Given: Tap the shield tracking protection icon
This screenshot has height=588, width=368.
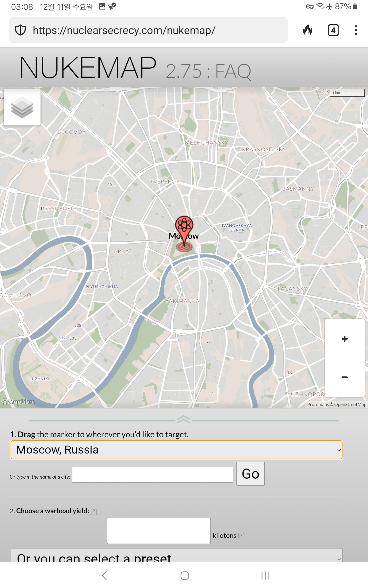Looking at the screenshot, I should click(21, 30).
